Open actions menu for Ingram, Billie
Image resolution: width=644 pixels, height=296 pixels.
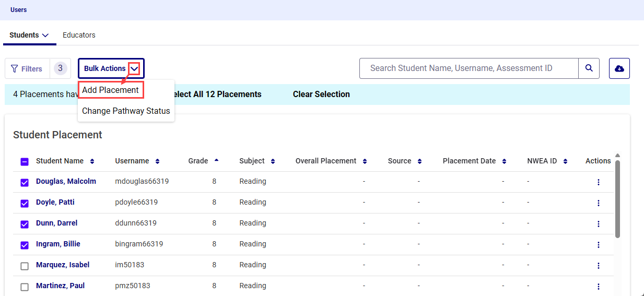[x=598, y=245]
